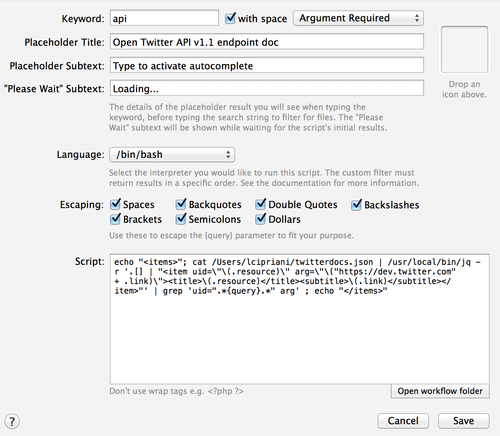This screenshot has width=500, height=436.
Task: Open the Argument Required dropdown
Action: point(358,18)
